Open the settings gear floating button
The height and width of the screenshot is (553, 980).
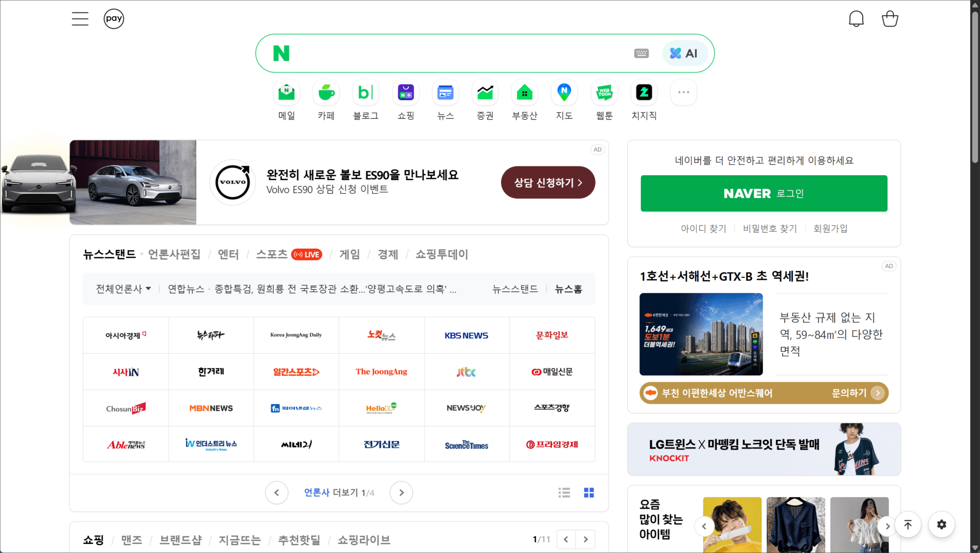(x=942, y=524)
